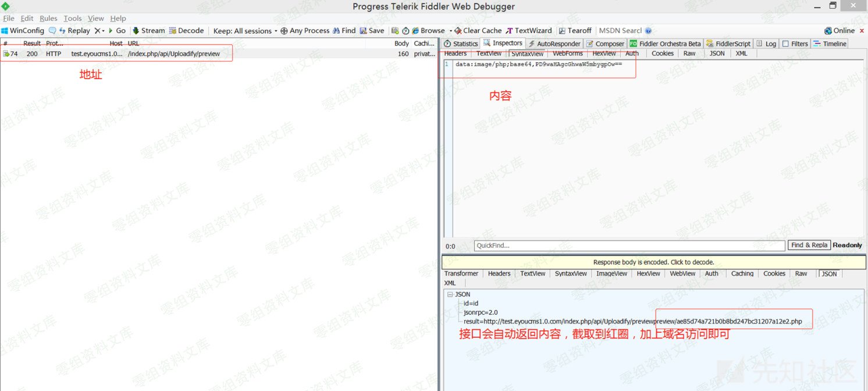The image size is (868, 391).
Task: Select session 74 in the list
Action: 219,54
